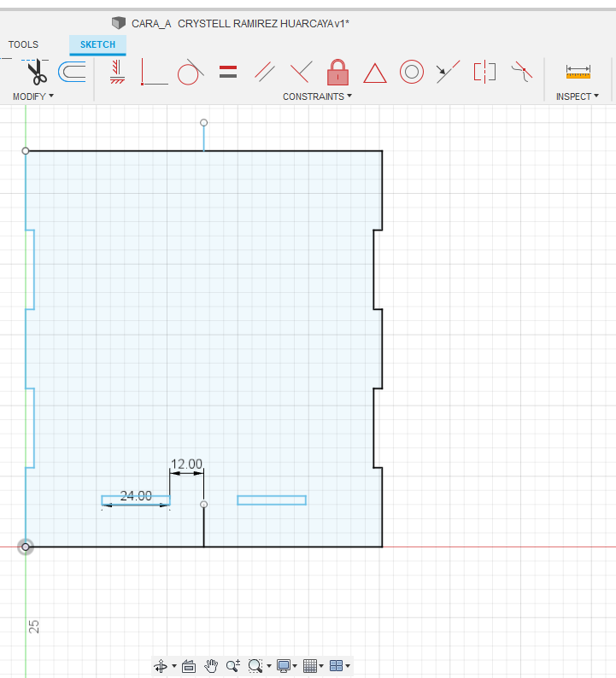Expand the MODIFY dropdown menu
Image resolution: width=616 pixels, height=678 pixels.
(33, 96)
